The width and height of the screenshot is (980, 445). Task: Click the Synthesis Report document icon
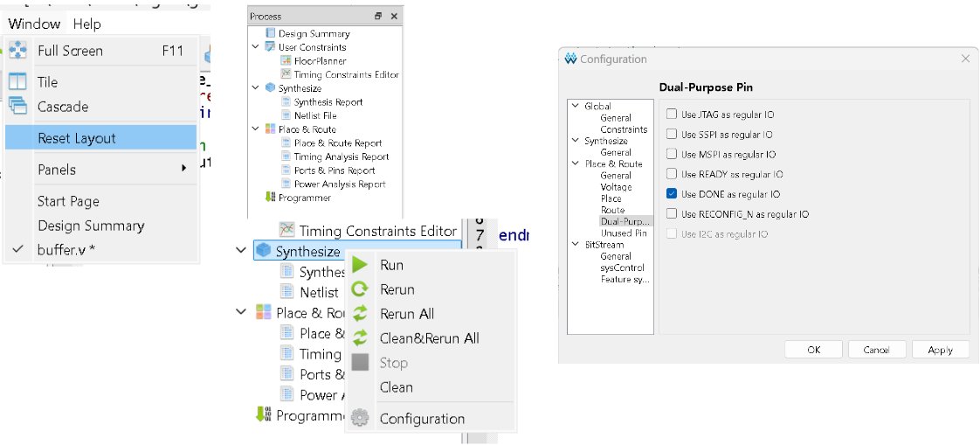coord(286,102)
